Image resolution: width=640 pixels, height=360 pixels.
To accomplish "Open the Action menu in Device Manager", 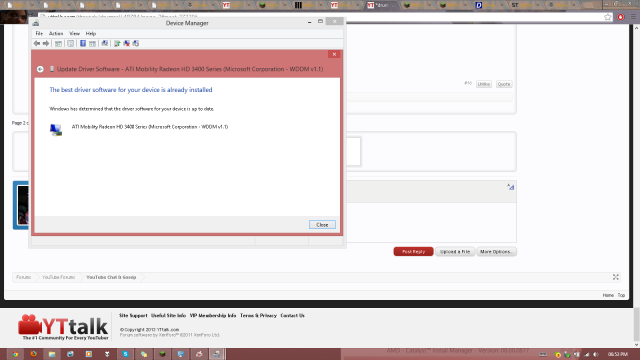I will click(56, 33).
